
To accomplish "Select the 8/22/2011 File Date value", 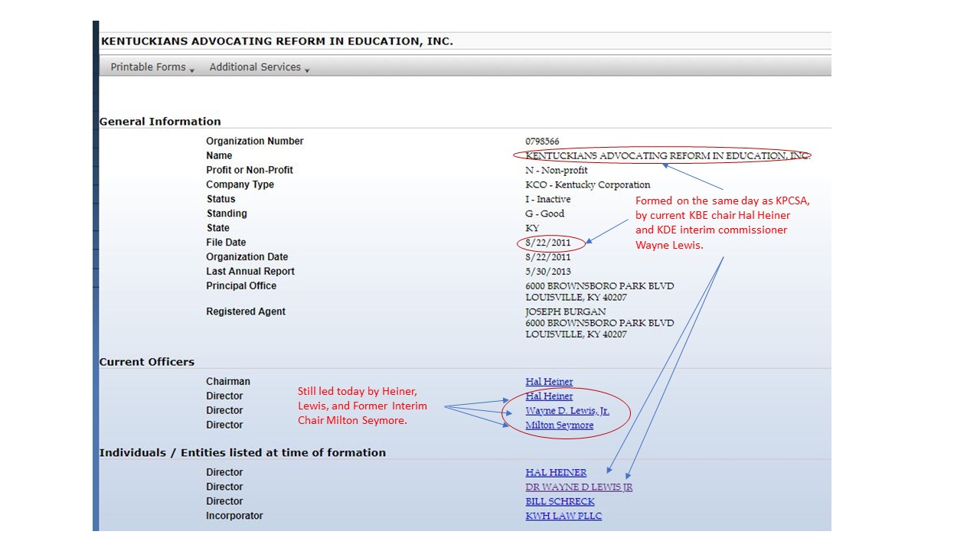I will pos(548,243).
